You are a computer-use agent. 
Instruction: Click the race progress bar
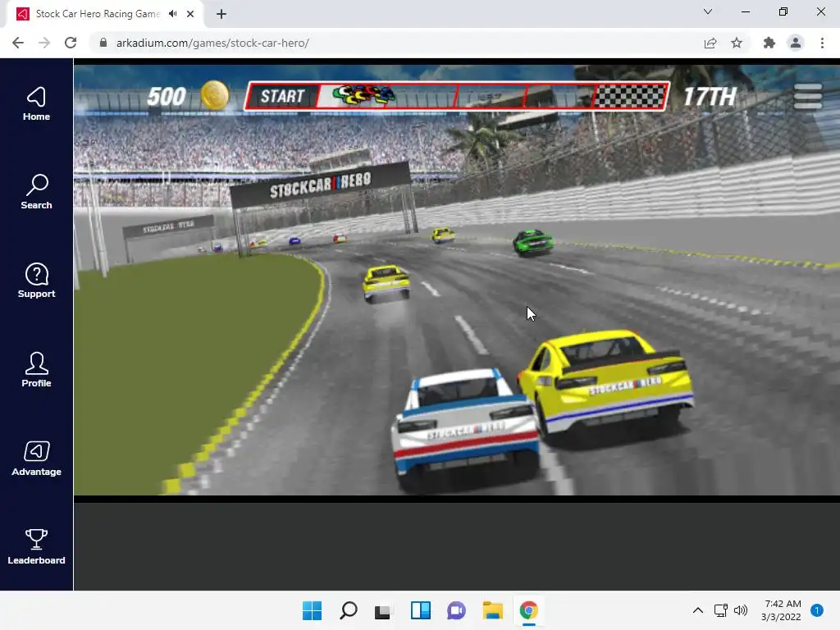click(457, 97)
